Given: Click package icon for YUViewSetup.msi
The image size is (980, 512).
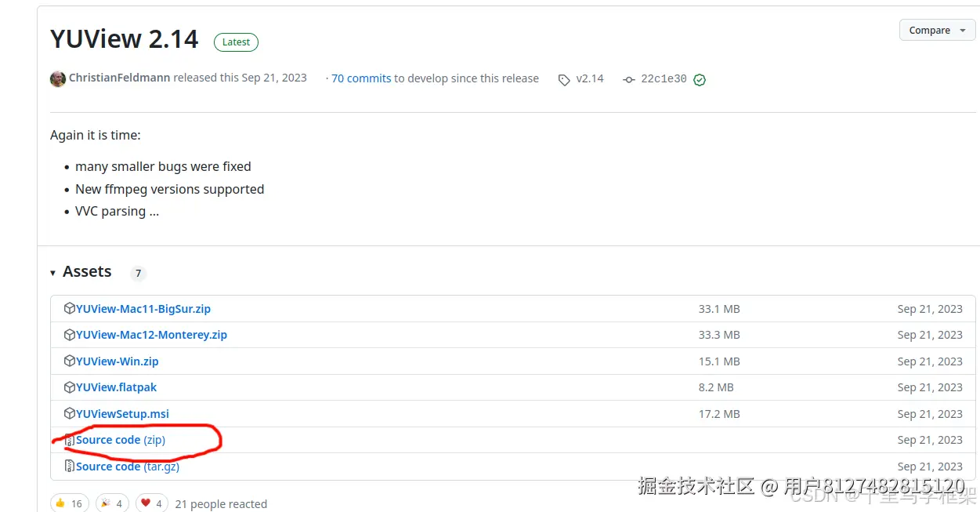Looking at the screenshot, I should point(70,414).
